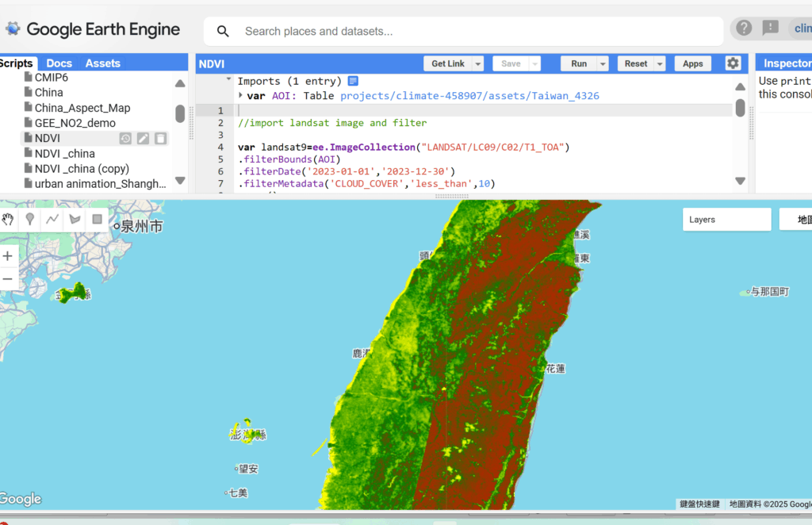This screenshot has height=525, width=812.
Task: Open the Get Link dropdown arrow
Action: point(477,64)
